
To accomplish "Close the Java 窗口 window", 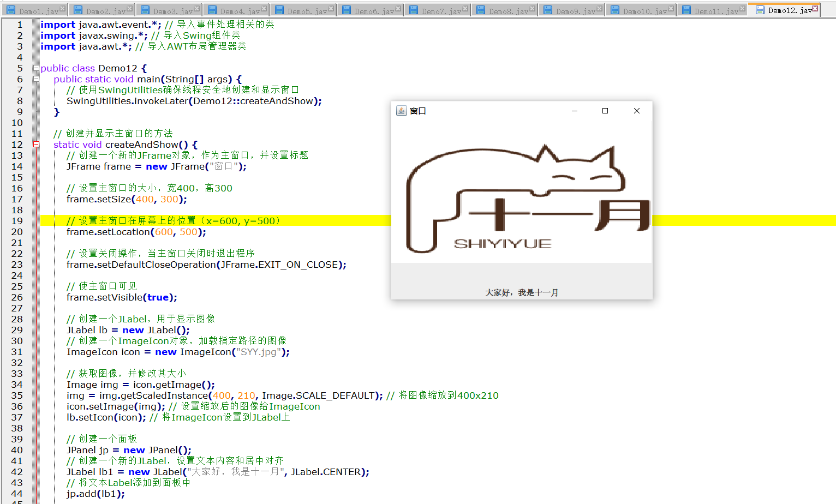I will tap(636, 111).
